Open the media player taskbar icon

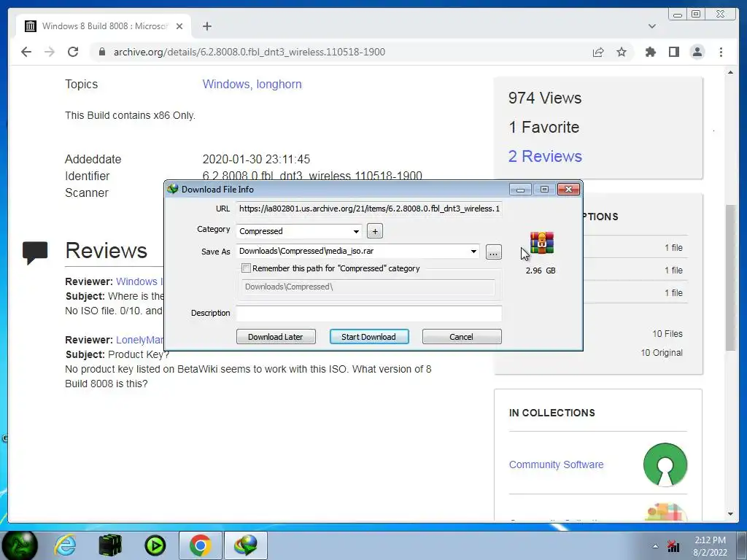point(155,545)
